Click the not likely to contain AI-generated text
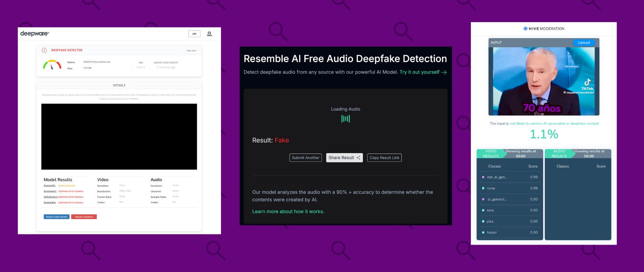Viewport: 644px width, 272px height. (x=555, y=124)
